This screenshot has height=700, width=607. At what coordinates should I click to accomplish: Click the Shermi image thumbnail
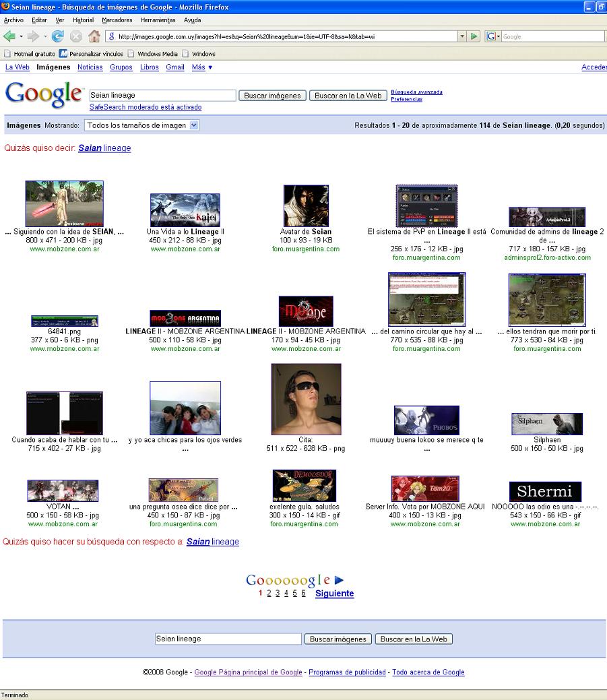coord(545,491)
